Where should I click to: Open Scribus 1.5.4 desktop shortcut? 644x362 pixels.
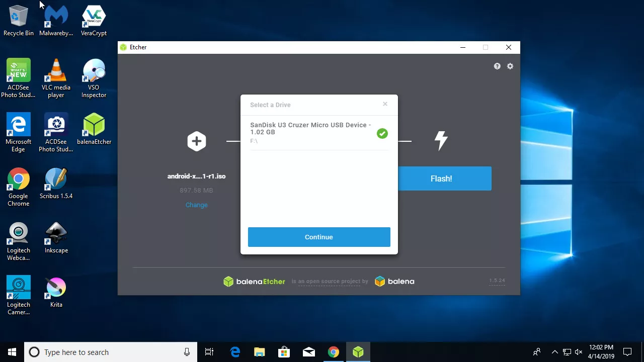coord(56,184)
